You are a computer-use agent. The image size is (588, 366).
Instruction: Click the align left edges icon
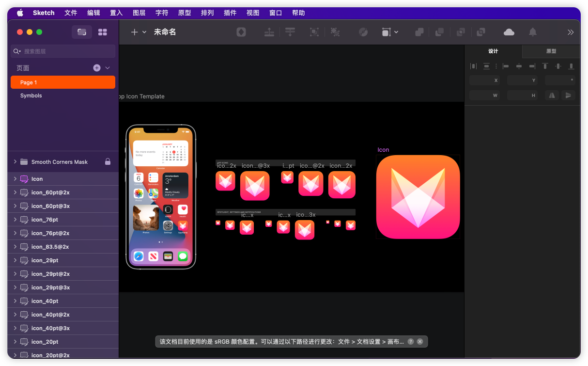click(x=506, y=66)
